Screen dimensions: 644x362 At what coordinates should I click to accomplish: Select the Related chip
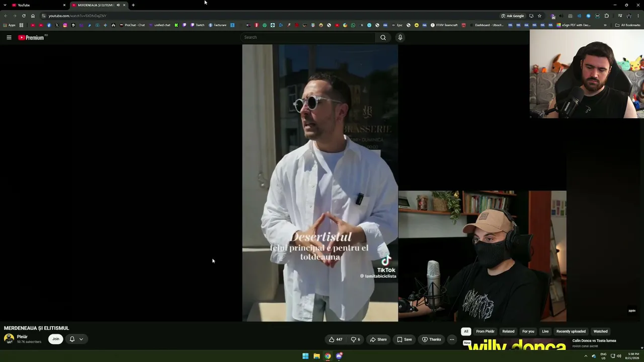[x=508, y=331]
